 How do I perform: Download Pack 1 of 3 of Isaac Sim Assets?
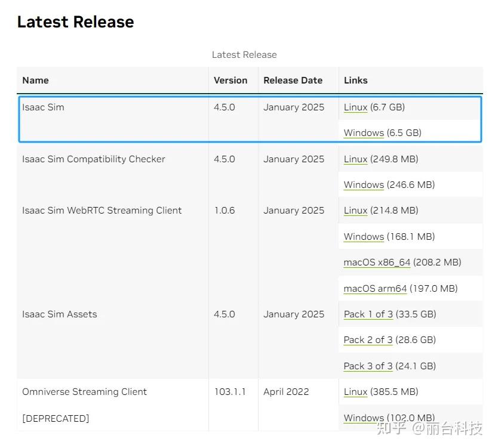[368, 314]
